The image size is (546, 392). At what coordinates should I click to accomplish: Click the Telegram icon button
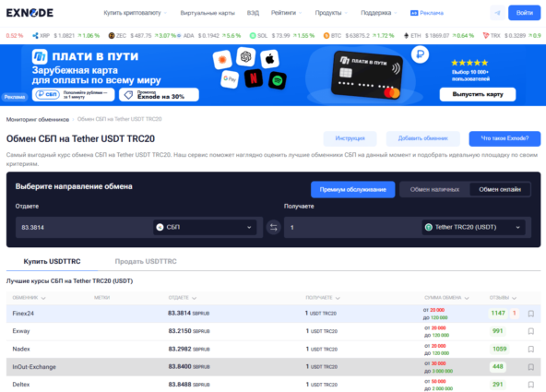pyautogui.click(x=497, y=13)
